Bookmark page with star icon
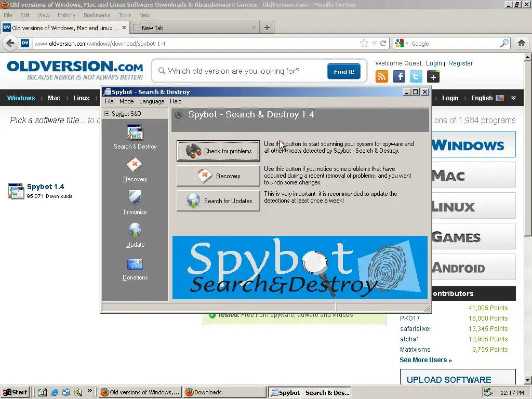The height and width of the screenshot is (399, 532). (364, 44)
